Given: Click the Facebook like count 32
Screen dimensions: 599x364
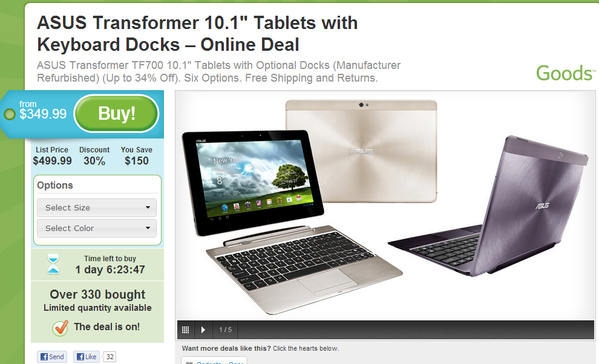Looking at the screenshot, I should pos(110,357).
